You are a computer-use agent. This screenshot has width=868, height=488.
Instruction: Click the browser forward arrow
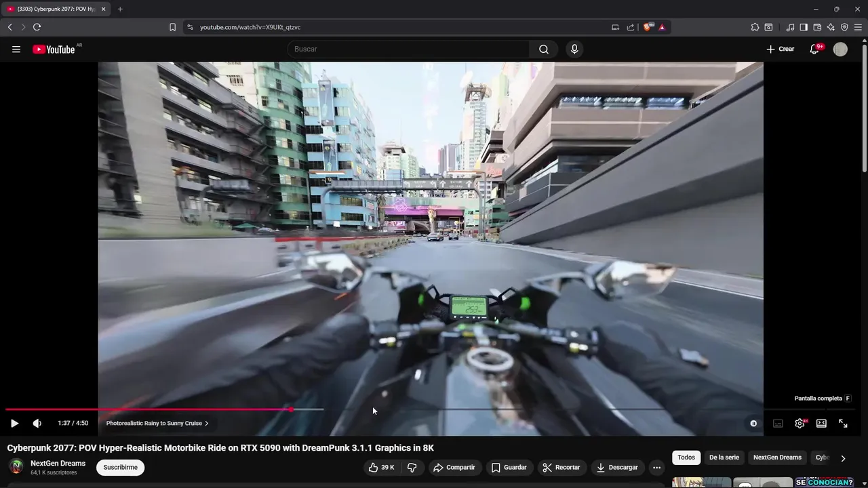[23, 27]
